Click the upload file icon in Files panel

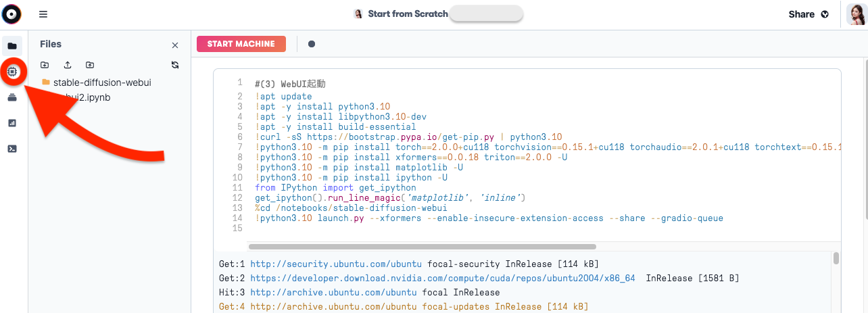point(68,65)
